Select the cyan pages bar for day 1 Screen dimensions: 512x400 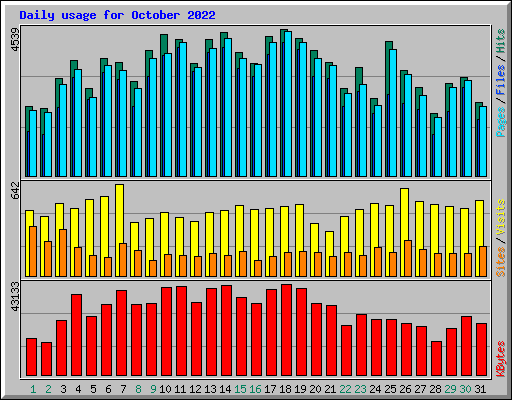coord(33,144)
